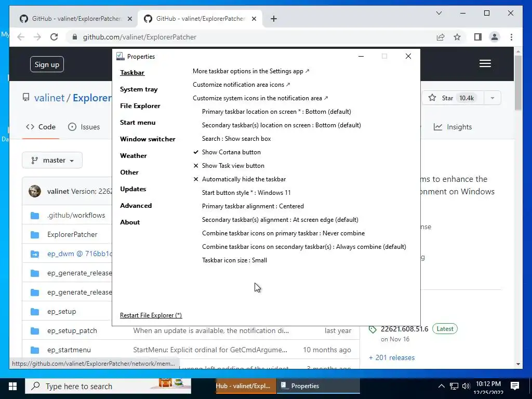Change the Search box setting
The height and width of the screenshot is (399, 532).
click(x=236, y=139)
